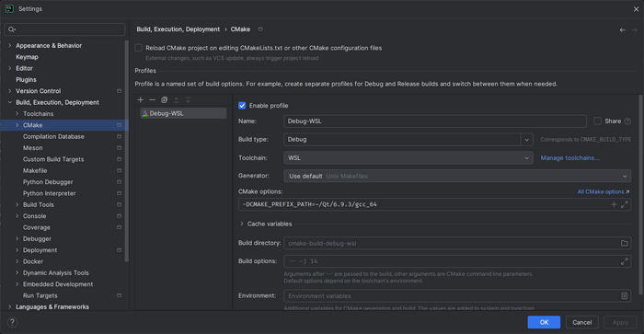The width and height of the screenshot is (644, 334).
Task: Click project icon on Version Control row
Action: [119, 91]
